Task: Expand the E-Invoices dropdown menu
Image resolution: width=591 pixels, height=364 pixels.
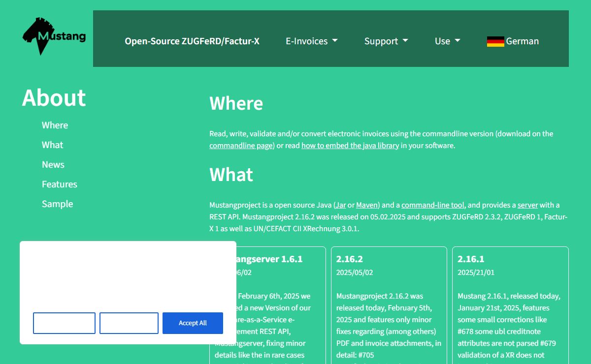Action: pos(311,41)
